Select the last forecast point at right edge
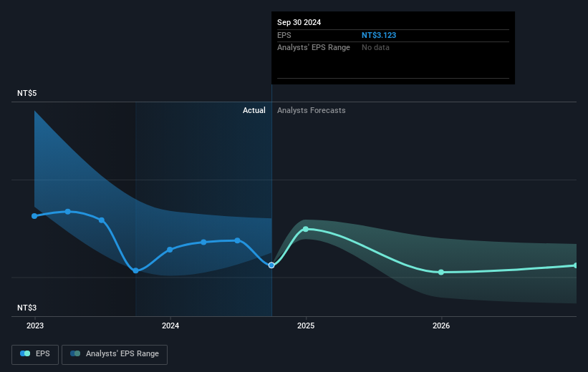Viewport: 588px width, 372px height. (x=576, y=265)
